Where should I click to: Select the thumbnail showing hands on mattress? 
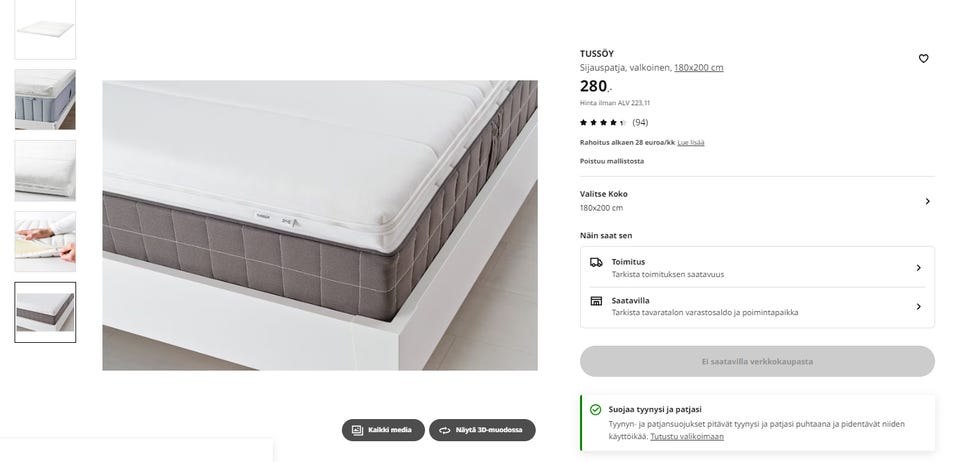pyautogui.click(x=45, y=241)
